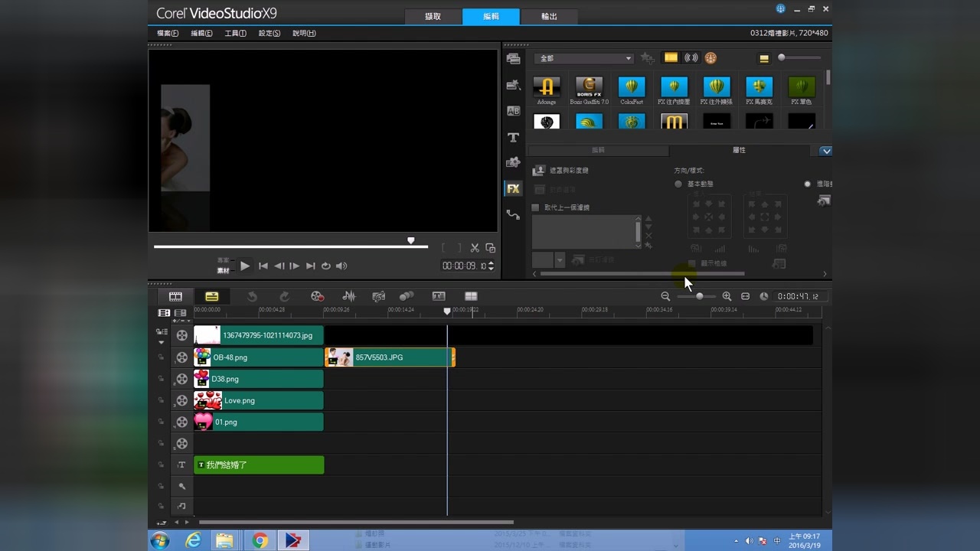
Task: Jump to start of clip button
Action: (263, 266)
